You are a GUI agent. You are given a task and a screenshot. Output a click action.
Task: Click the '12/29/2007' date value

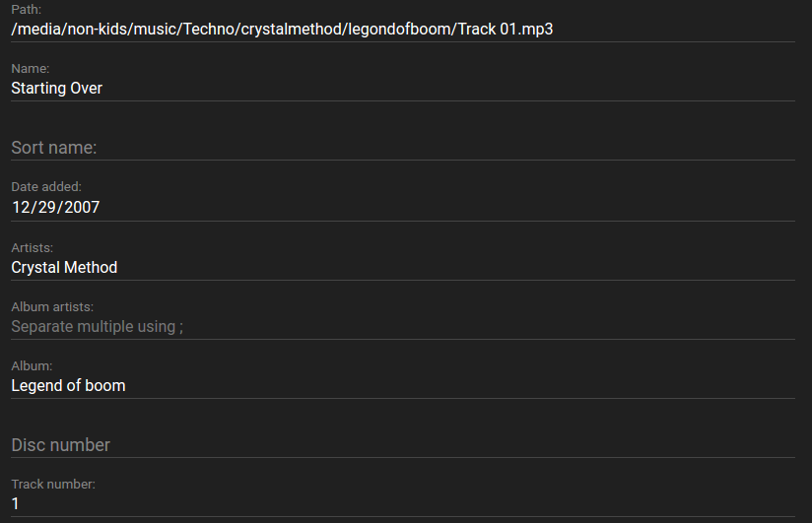(55, 208)
